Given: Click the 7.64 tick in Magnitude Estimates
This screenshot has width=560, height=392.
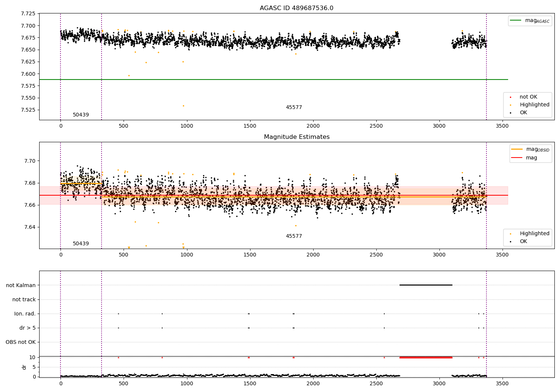Looking at the screenshot, I should (x=29, y=227).
